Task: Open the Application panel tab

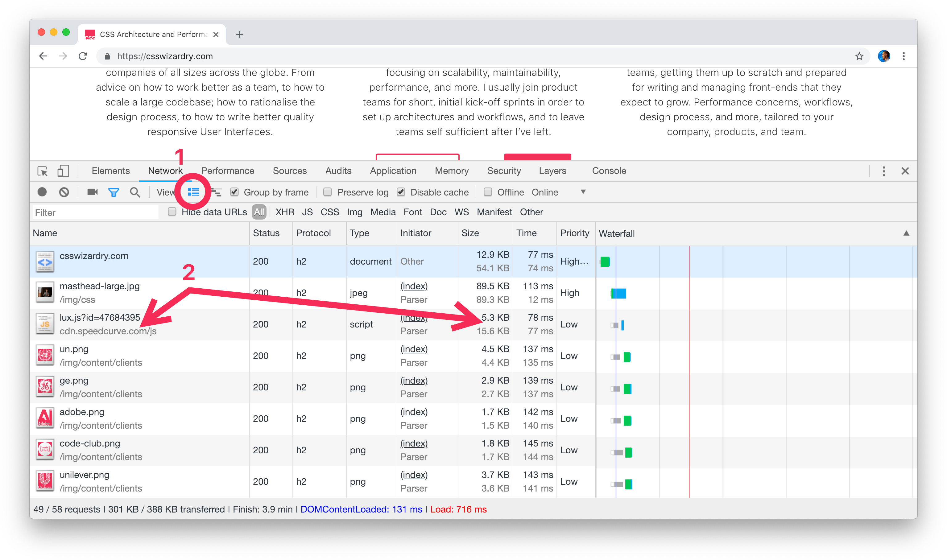Action: [x=393, y=171]
